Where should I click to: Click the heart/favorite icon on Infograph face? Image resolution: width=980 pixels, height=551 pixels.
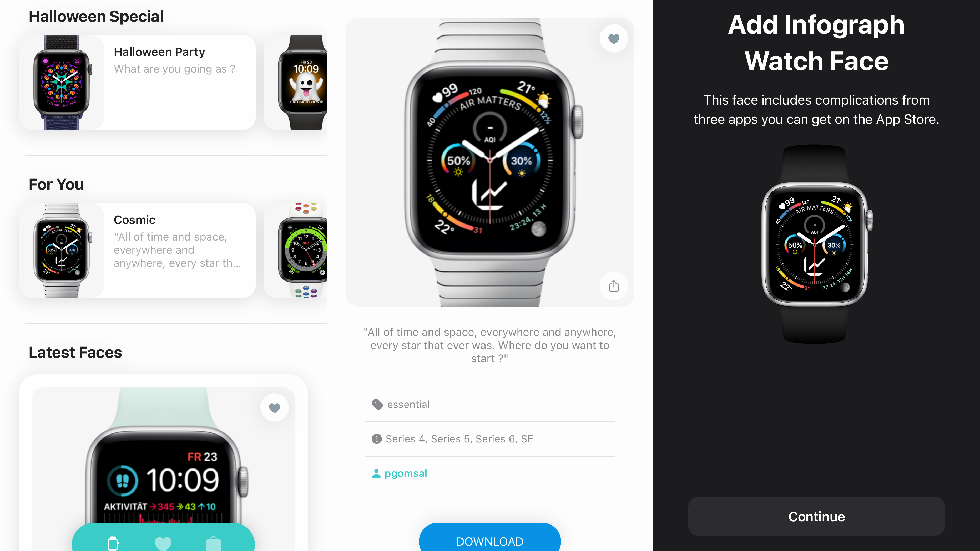tap(613, 38)
